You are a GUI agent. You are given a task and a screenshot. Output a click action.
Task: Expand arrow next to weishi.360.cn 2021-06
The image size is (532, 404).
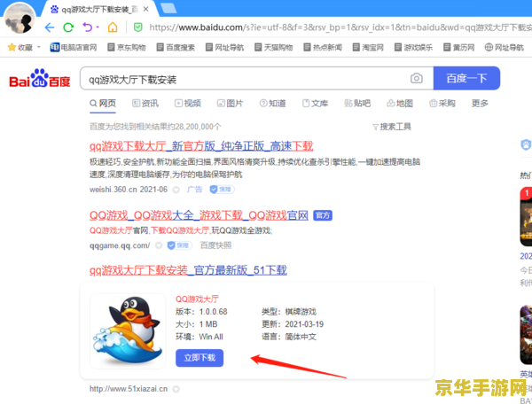[176, 190]
